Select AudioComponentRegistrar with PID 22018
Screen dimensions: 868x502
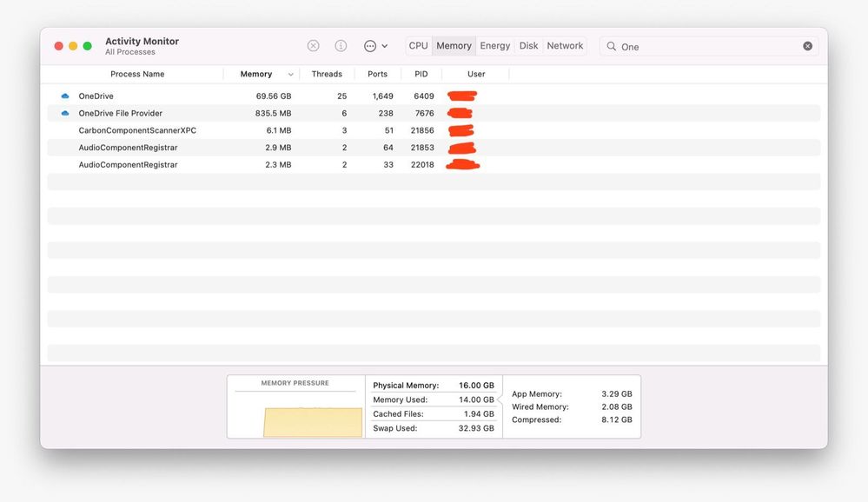tap(434, 164)
